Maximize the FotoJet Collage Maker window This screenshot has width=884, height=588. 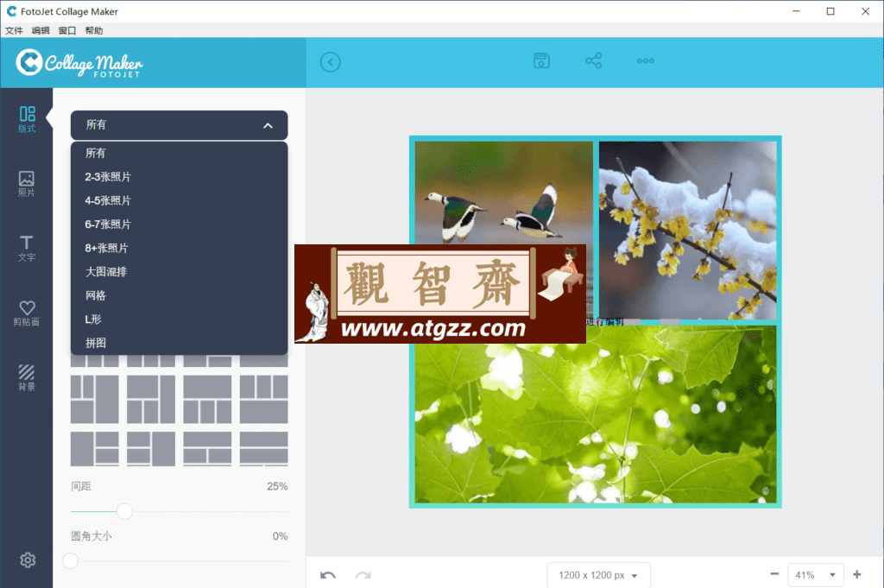pyautogui.click(x=830, y=11)
